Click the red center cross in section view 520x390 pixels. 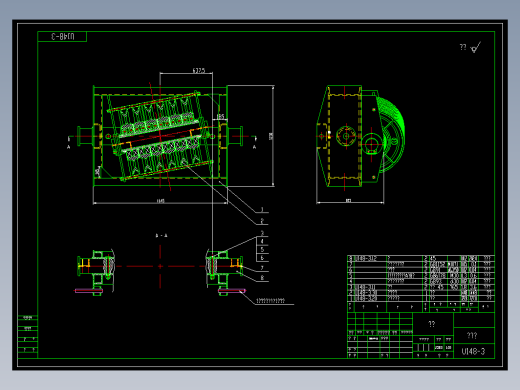click(160, 266)
